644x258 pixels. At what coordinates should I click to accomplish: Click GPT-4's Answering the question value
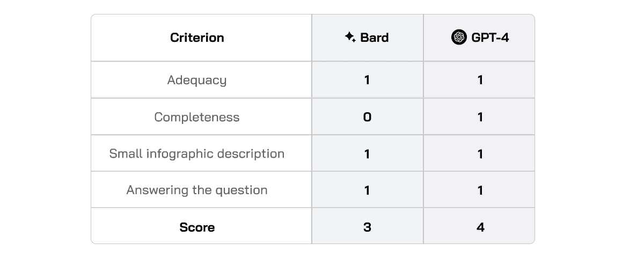click(x=480, y=190)
